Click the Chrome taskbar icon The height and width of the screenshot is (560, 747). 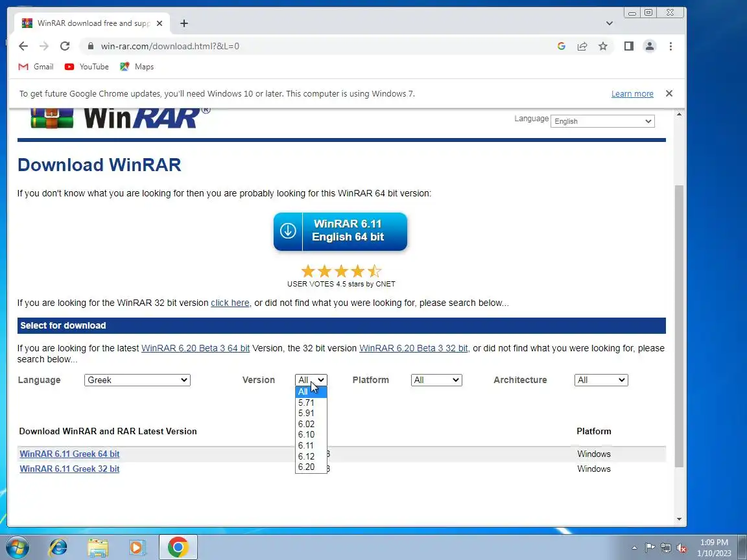pyautogui.click(x=178, y=547)
